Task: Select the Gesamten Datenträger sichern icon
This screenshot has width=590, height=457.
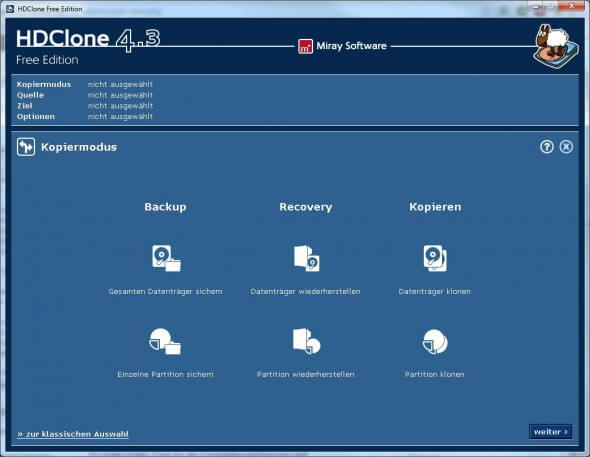Action: click(166, 258)
